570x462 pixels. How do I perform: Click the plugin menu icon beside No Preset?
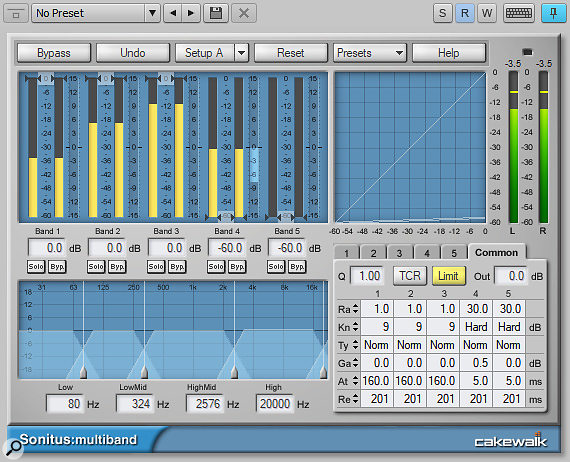pos(16,14)
